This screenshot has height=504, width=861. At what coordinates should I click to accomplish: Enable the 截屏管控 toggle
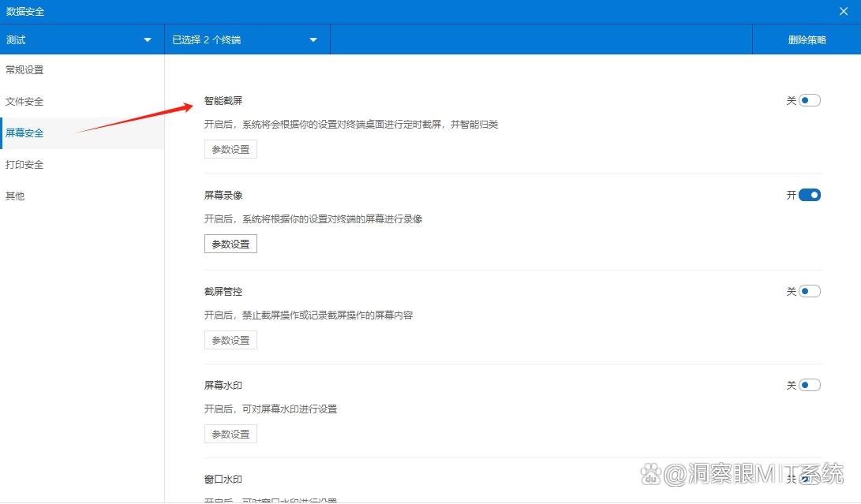[x=810, y=291]
